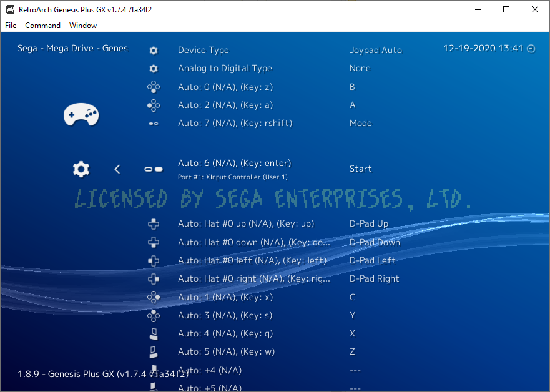
Task: Click the gear icon beside Analog to Digital Type
Action: pos(154,69)
